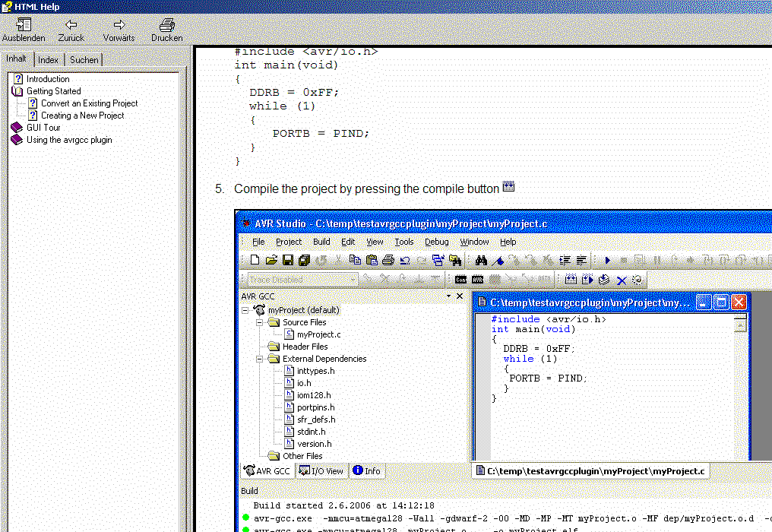This screenshot has width=772, height=532.
Task: Collapse the myProject (default) tree node
Action: [245, 310]
